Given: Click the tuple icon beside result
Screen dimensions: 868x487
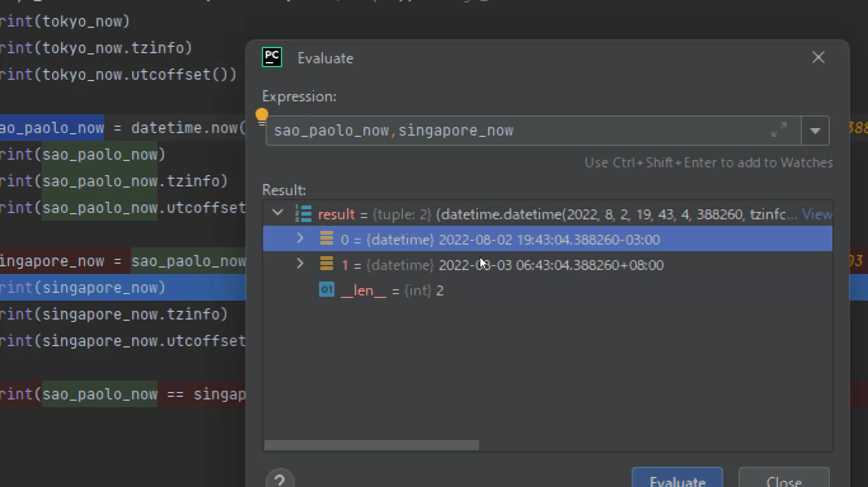Looking at the screenshot, I should [x=303, y=214].
